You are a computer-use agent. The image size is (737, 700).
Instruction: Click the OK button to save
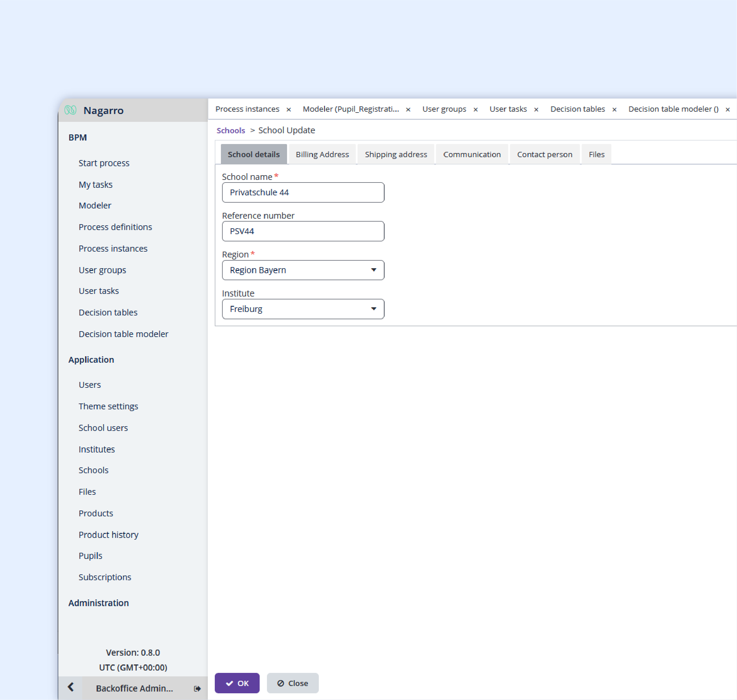[238, 683]
